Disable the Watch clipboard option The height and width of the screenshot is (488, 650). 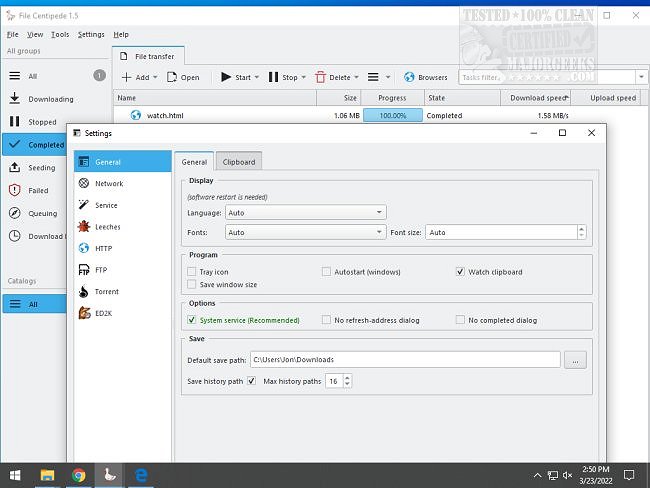[460, 271]
